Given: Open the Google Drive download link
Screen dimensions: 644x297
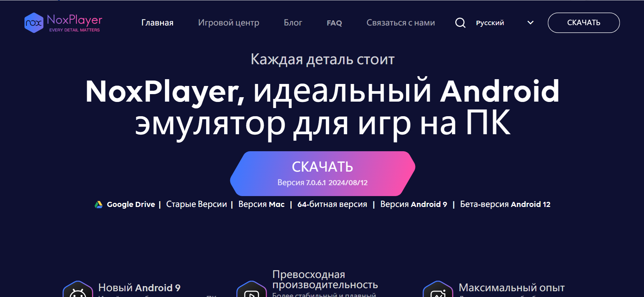Looking at the screenshot, I should pyautogui.click(x=131, y=205).
